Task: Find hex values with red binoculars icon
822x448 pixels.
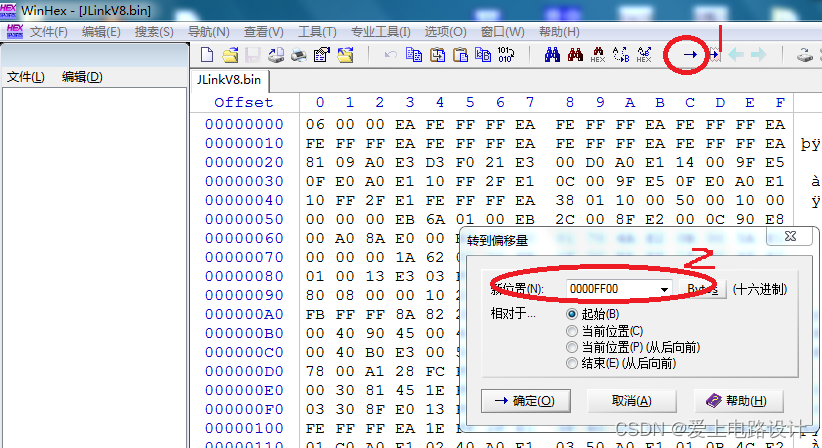Action: click(x=575, y=54)
